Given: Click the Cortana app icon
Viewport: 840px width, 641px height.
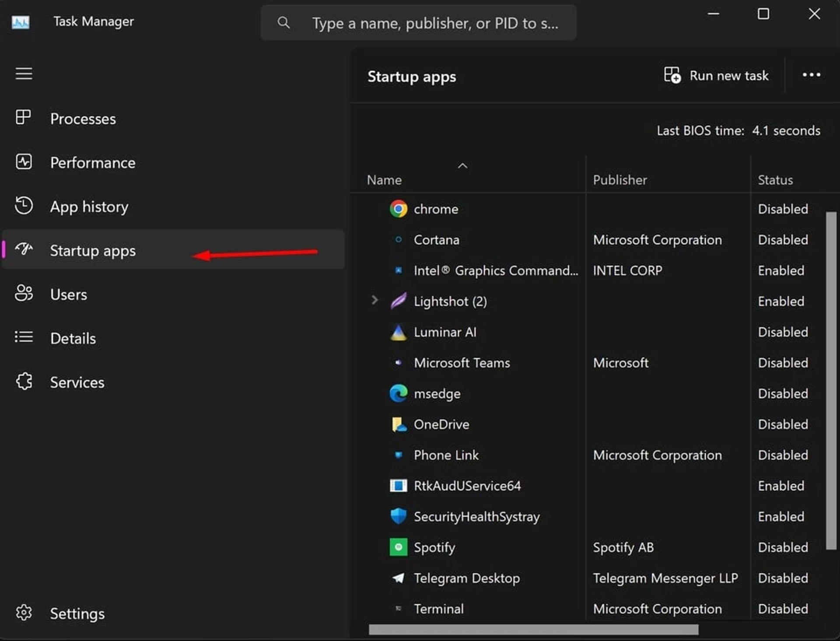Looking at the screenshot, I should (398, 239).
